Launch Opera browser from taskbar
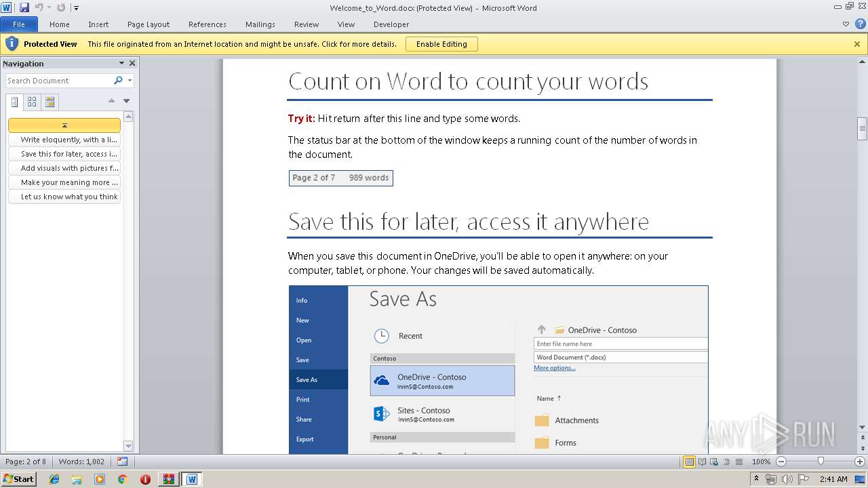 pos(145,479)
